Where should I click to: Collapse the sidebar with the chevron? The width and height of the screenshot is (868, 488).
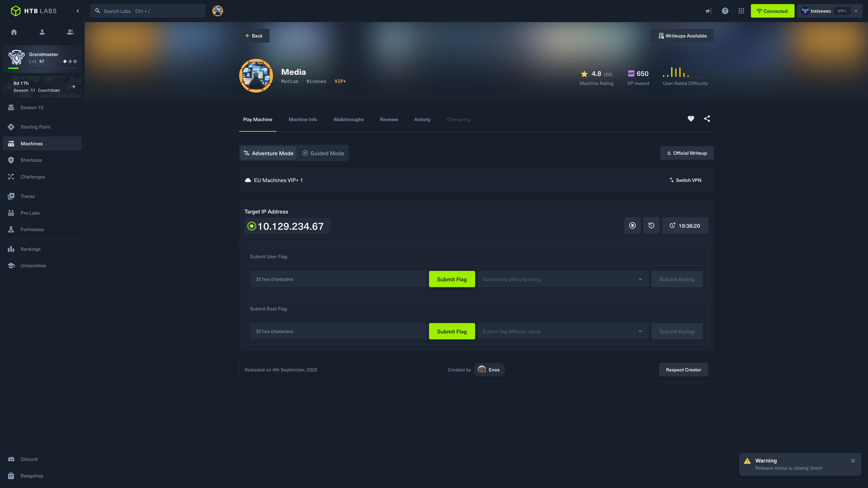point(78,11)
